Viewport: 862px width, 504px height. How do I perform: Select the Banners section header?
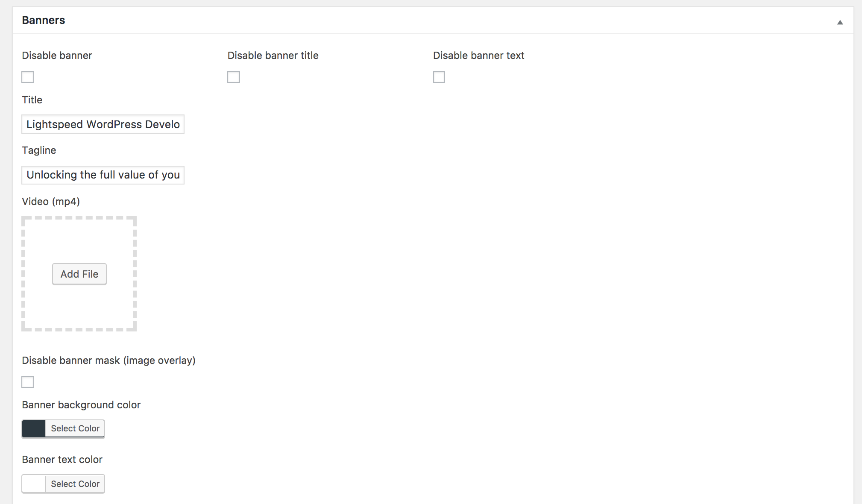pos(43,21)
